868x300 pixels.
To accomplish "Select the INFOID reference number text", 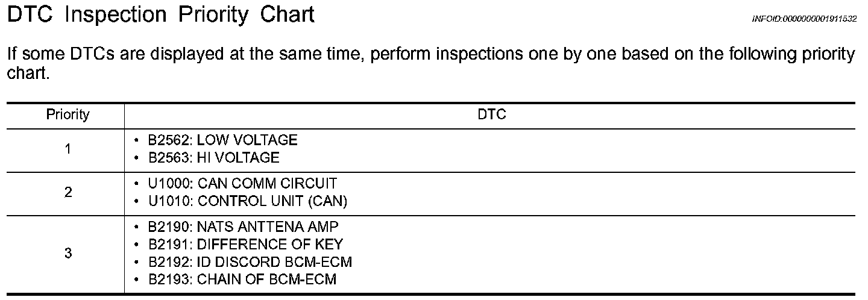I will 804,19.
